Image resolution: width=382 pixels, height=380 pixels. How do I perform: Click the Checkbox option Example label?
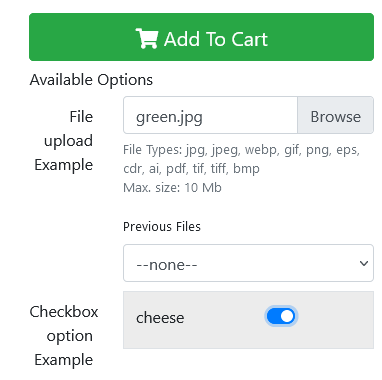coord(64,336)
